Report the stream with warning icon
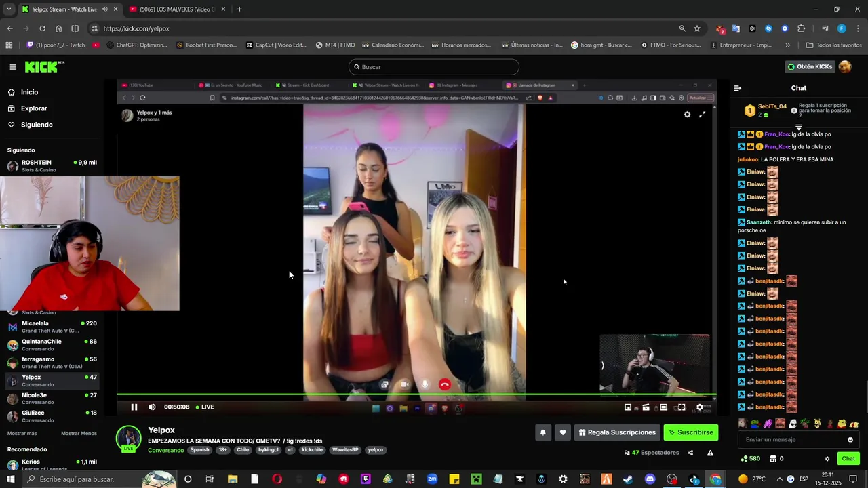The height and width of the screenshot is (488, 868). click(x=710, y=453)
